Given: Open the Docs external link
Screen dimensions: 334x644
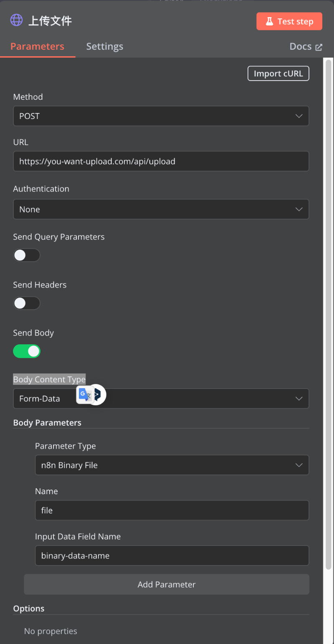Looking at the screenshot, I should click(306, 46).
